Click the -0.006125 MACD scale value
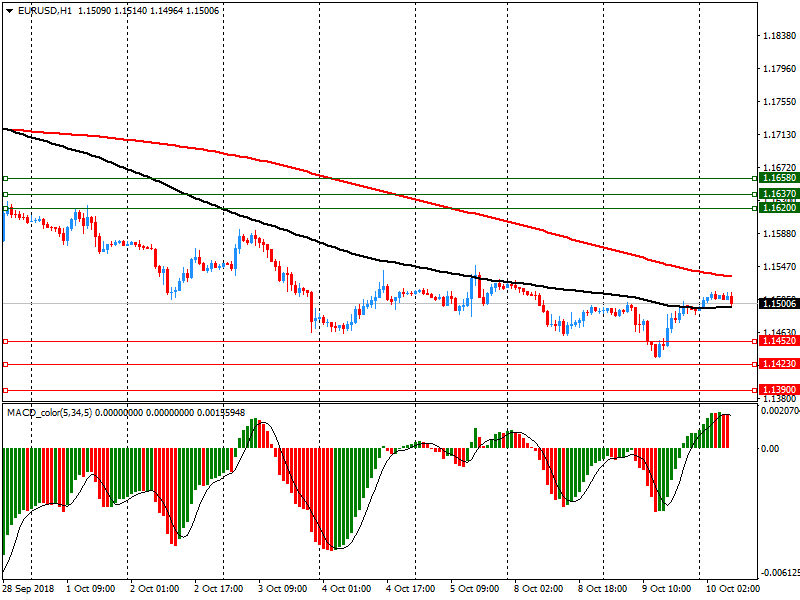800x600 pixels. pos(778,573)
